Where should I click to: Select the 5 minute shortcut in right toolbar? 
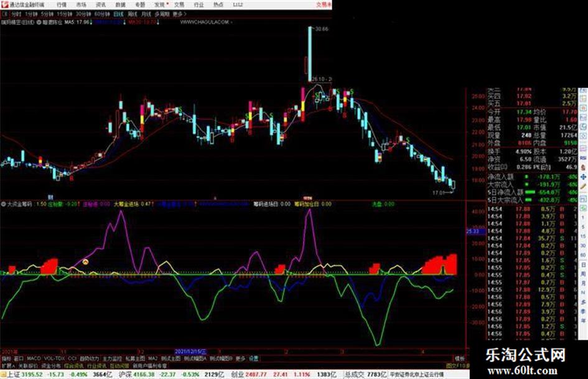(583, 227)
